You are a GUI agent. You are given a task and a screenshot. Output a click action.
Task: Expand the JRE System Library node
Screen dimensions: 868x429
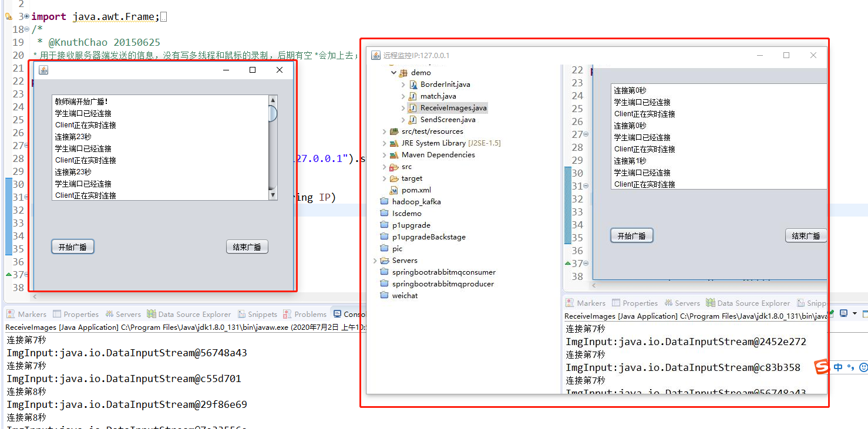pos(385,143)
